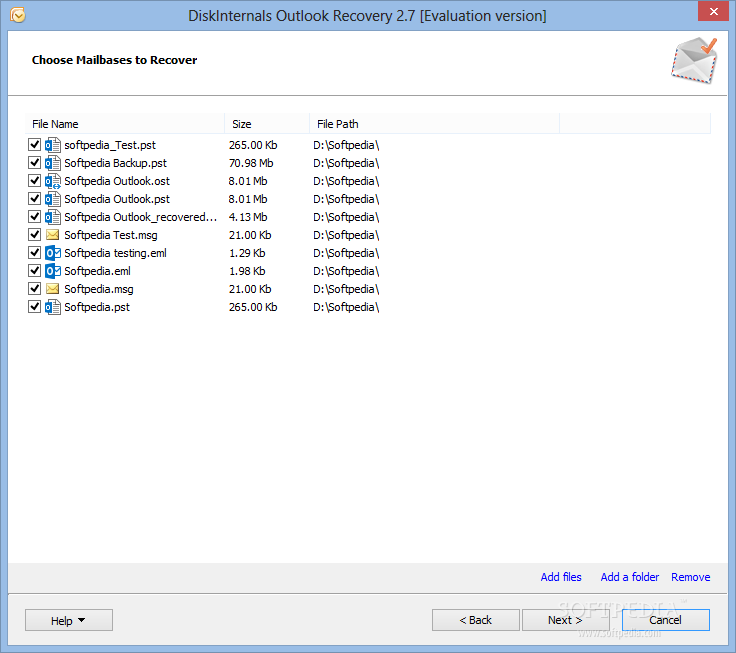Proceed with the Next > button
The image size is (736, 653).
tap(566, 620)
